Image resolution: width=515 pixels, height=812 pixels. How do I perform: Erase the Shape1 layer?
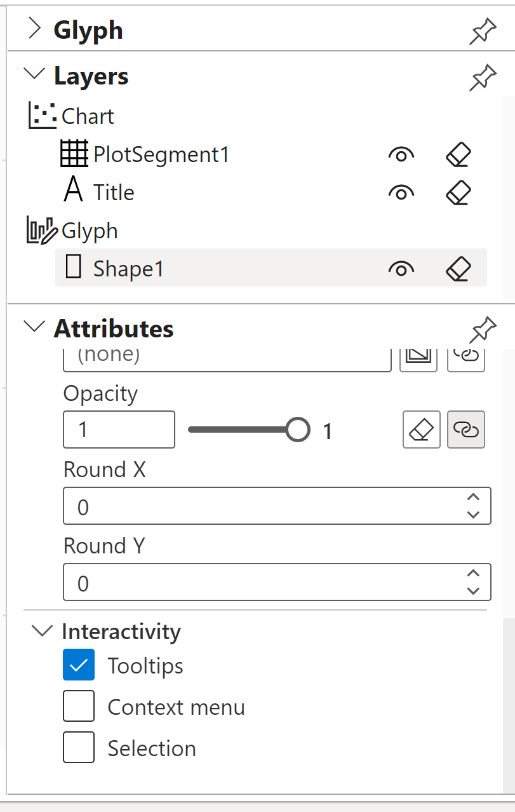[x=458, y=268]
